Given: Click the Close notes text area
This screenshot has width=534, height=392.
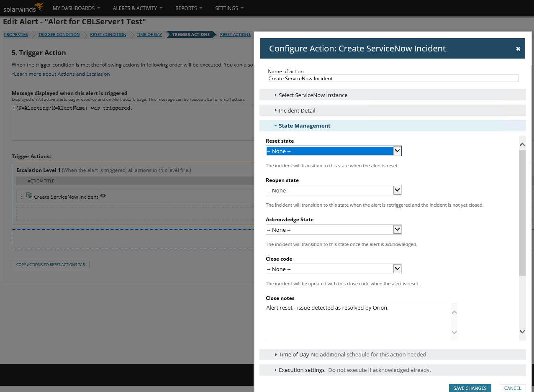Looking at the screenshot, I should (362, 322).
